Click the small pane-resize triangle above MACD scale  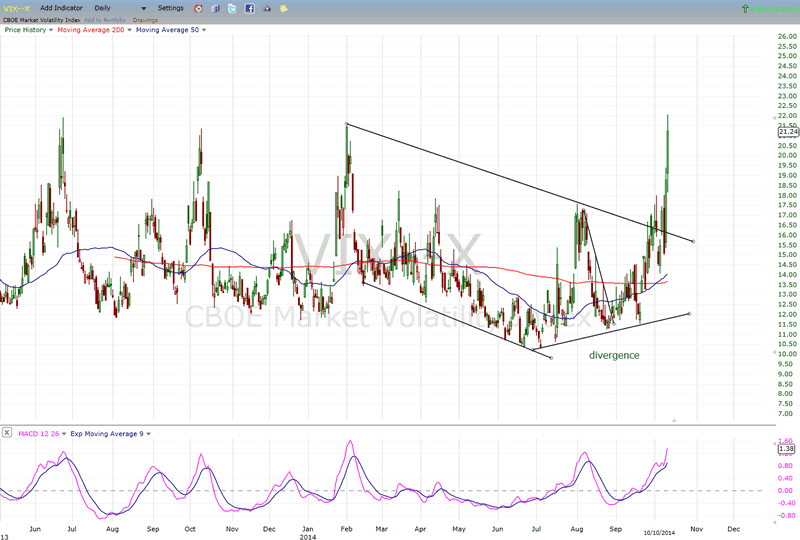click(674, 420)
